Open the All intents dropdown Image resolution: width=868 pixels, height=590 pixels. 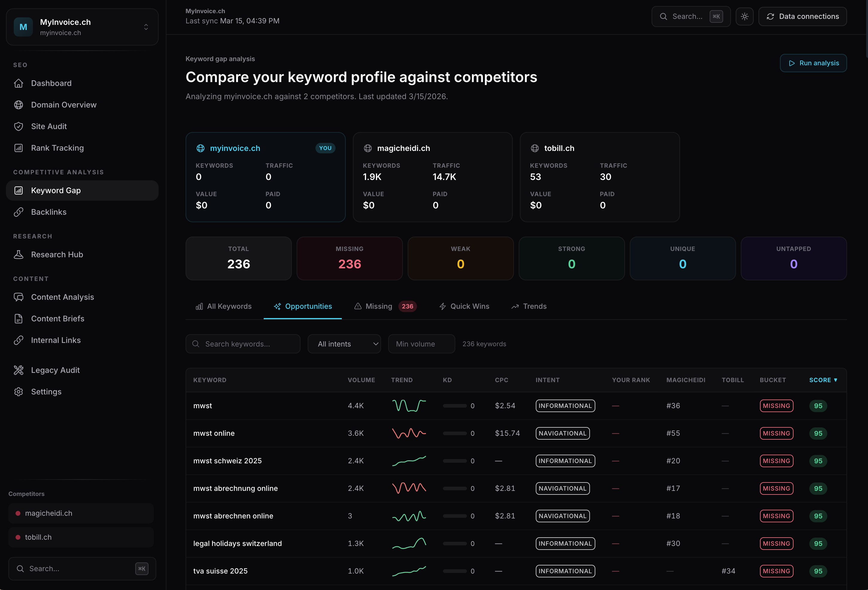(x=344, y=344)
